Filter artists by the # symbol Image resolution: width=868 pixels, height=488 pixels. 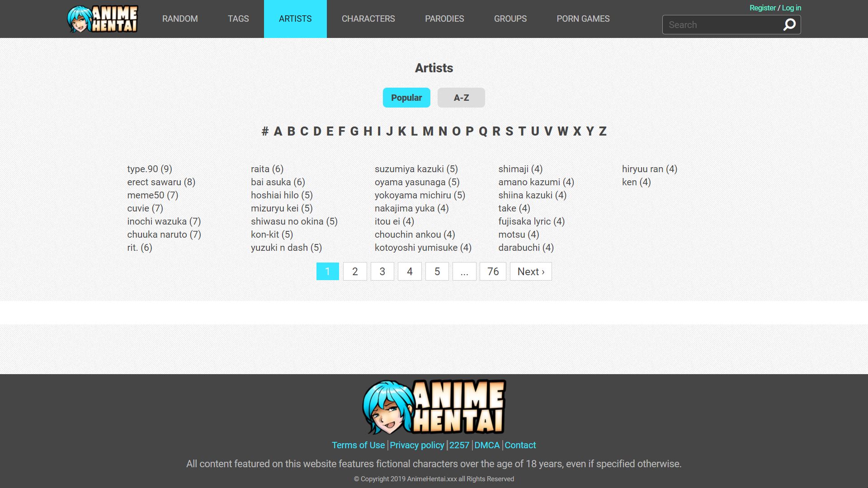[x=265, y=131]
